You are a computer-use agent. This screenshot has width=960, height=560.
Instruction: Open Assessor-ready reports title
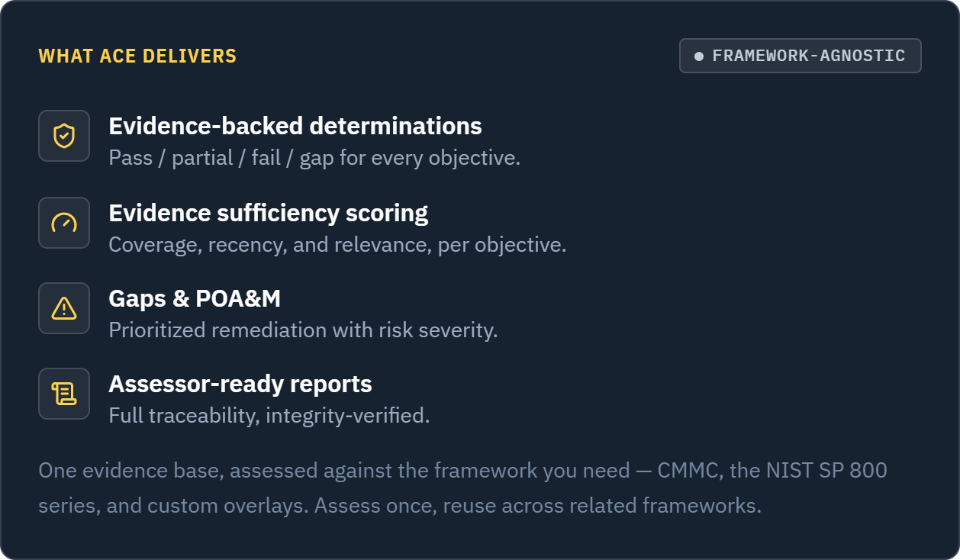[x=240, y=384]
